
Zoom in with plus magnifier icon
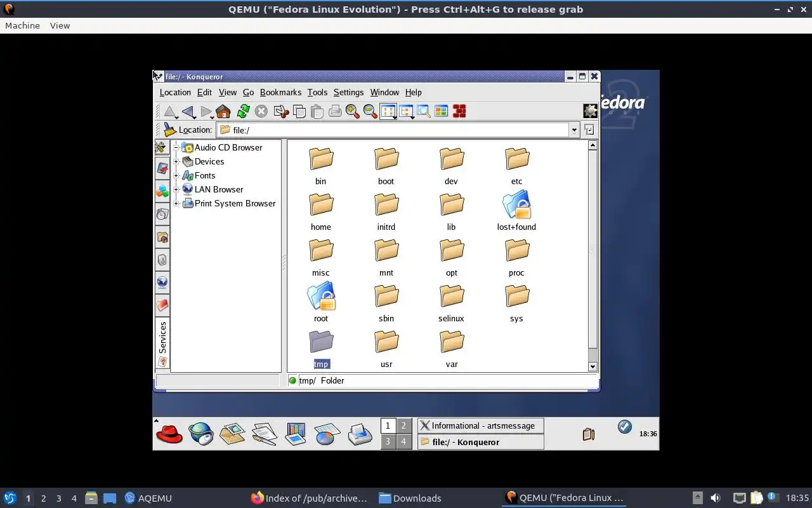[352, 112]
